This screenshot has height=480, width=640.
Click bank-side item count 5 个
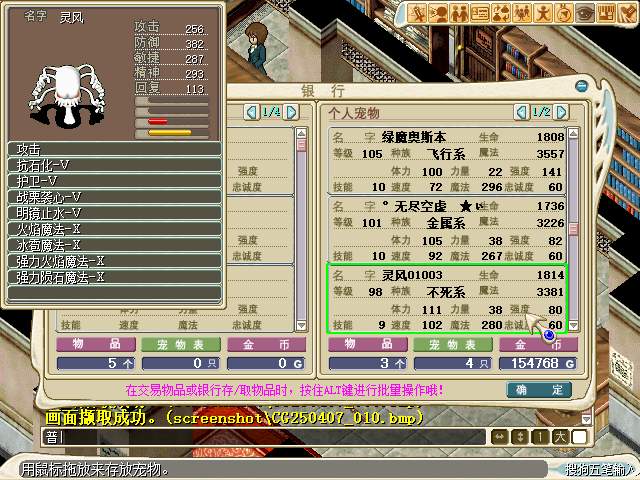tap(96, 363)
